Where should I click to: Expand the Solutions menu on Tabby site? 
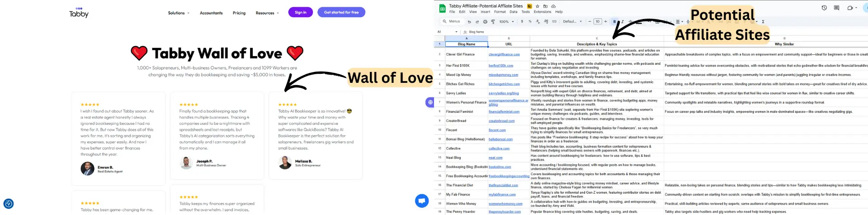tap(179, 13)
